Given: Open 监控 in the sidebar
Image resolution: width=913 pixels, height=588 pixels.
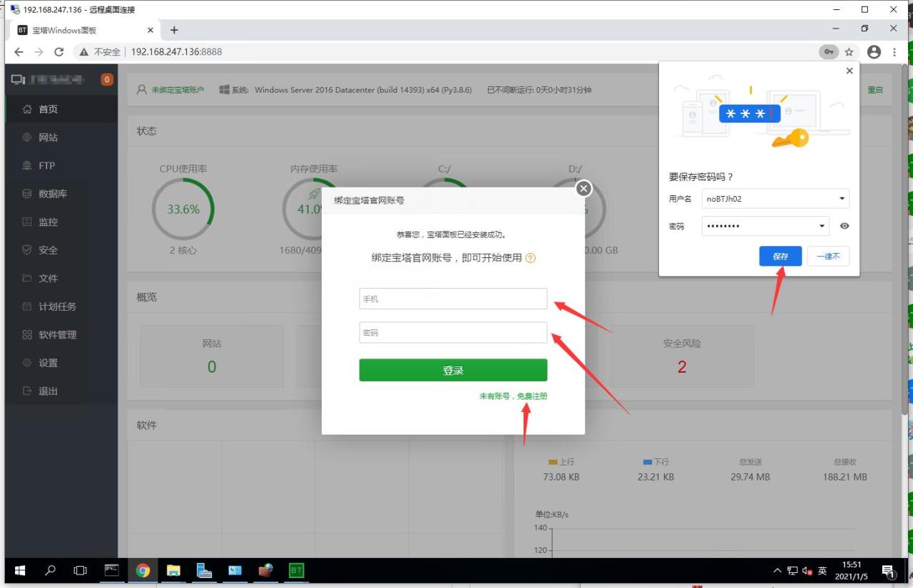Looking at the screenshot, I should [x=61, y=222].
